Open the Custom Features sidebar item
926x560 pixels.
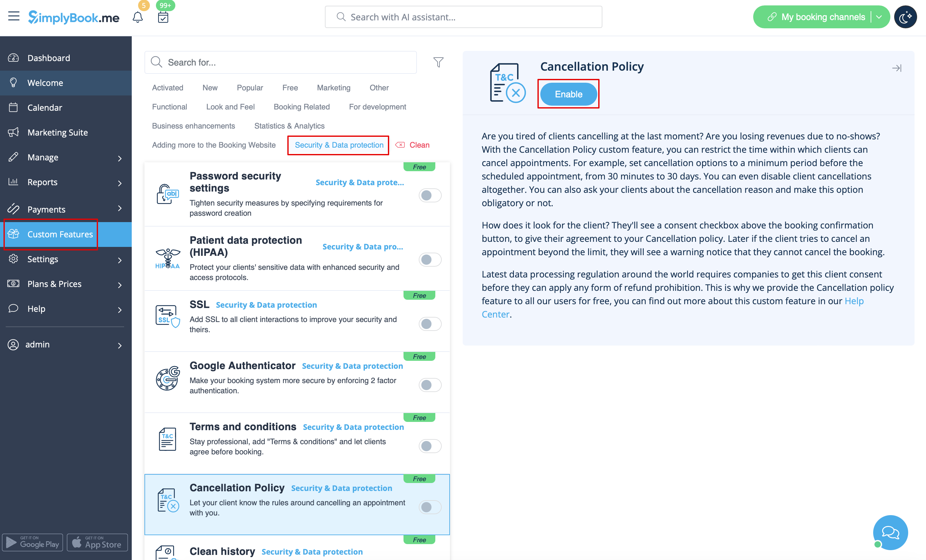pos(66,234)
